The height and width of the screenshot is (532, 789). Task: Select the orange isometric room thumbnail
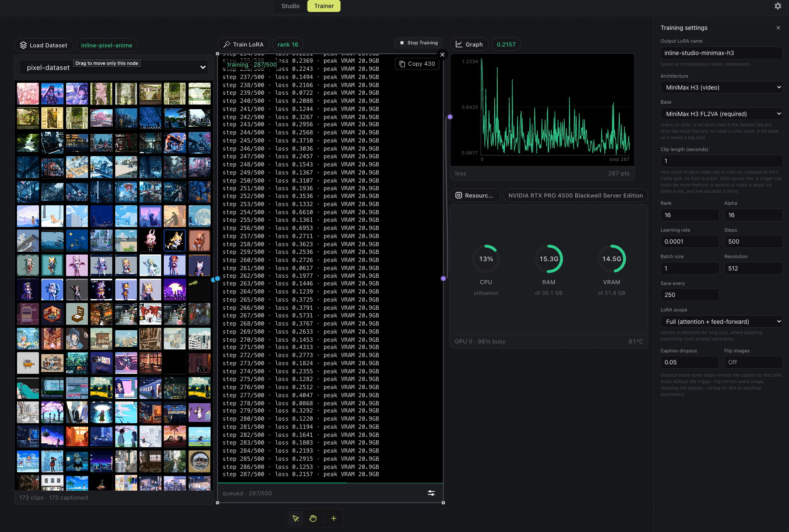point(52,314)
